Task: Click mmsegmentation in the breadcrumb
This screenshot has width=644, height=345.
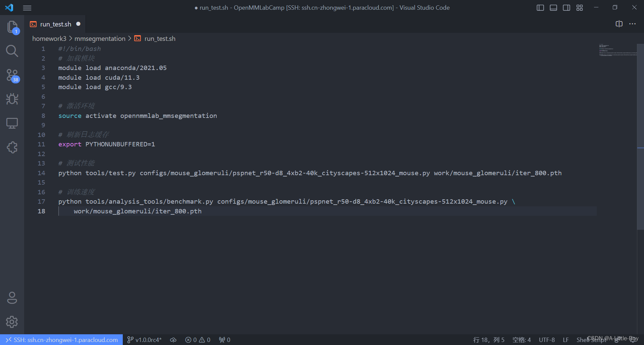Action: pyautogui.click(x=100, y=39)
